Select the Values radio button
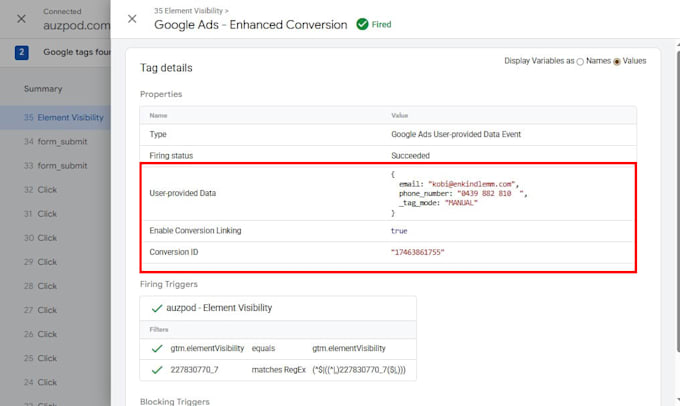The image size is (680, 406). point(617,62)
